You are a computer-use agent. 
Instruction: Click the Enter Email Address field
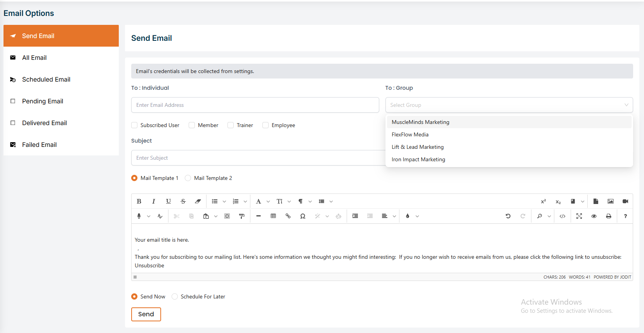point(255,105)
